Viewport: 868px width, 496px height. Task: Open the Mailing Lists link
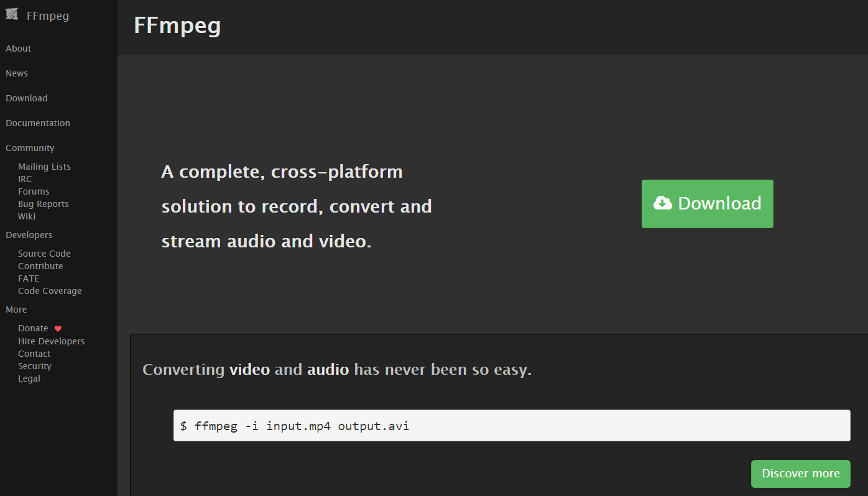(x=44, y=167)
